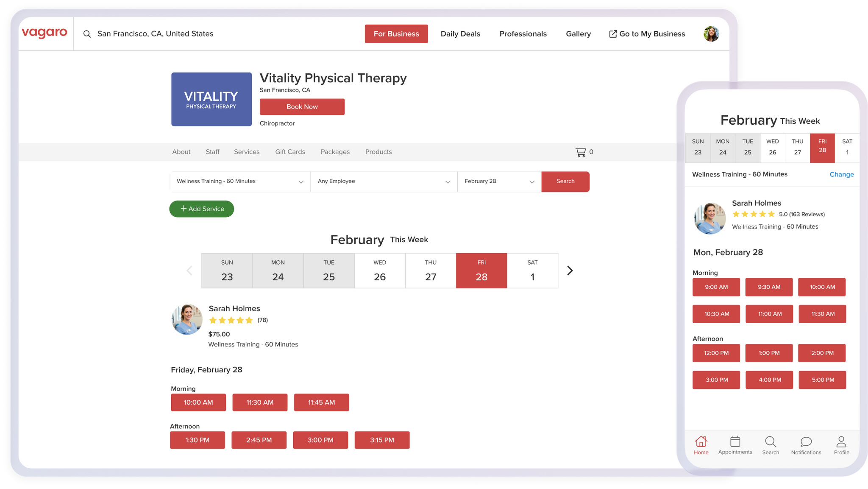Image resolution: width=868 pixels, height=489 pixels.
Task: Go to next week with right chevron
Action: click(570, 271)
